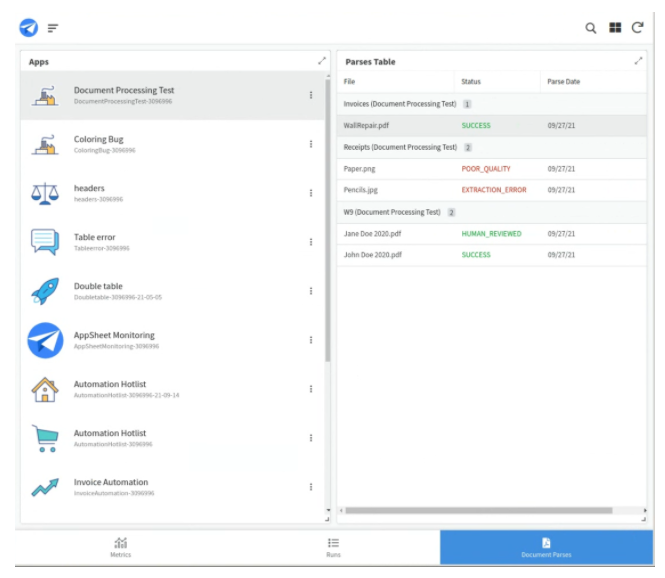
Task: Click the Parses Table horizontal scrollbar
Action: pos(479,510)
